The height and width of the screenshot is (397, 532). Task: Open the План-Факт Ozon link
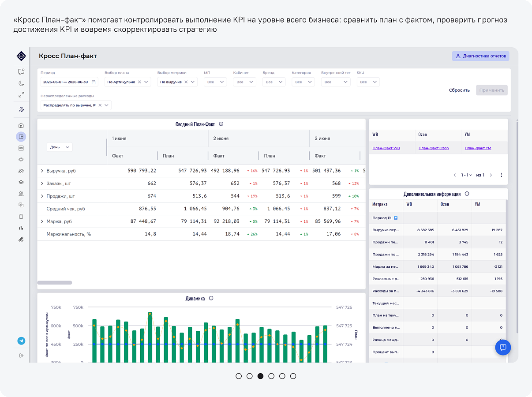[x=434, y=148]
